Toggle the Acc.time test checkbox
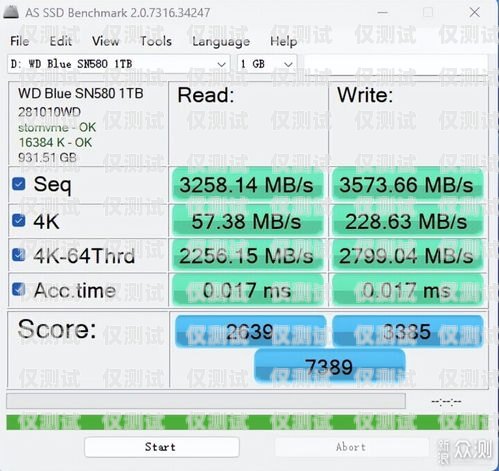 [19, 289]
